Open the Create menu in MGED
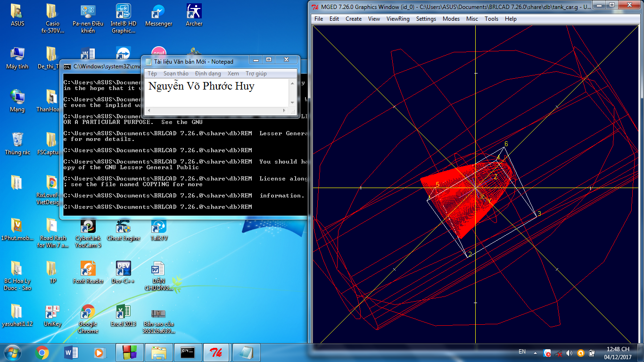The height and width of the screenshot is (362, 644). (354, 19)
